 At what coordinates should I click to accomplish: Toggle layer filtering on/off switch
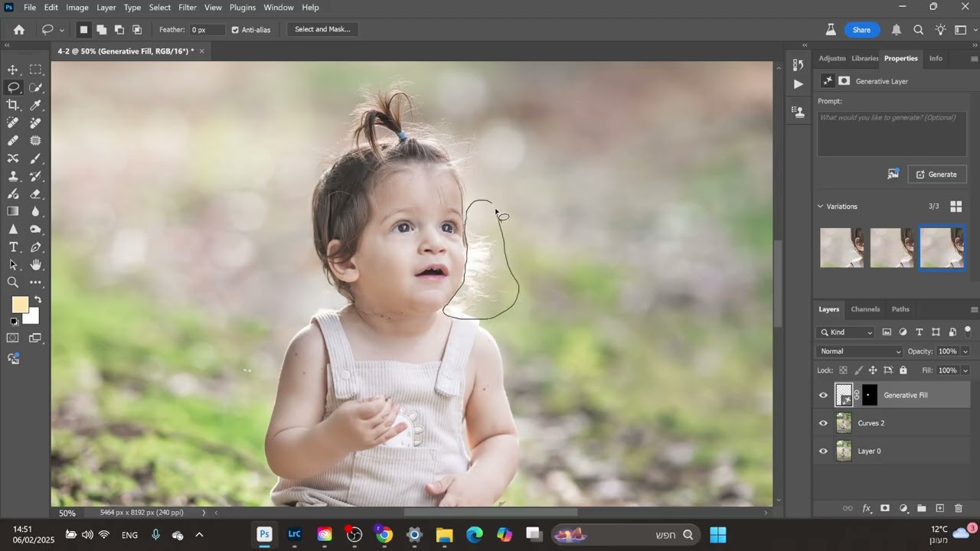point(968,332)
